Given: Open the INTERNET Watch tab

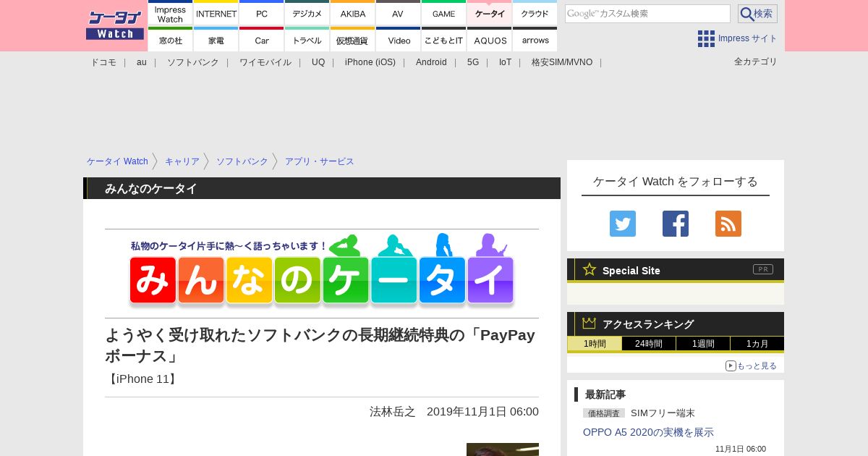Looking at the screenshot, I should 216,13.
